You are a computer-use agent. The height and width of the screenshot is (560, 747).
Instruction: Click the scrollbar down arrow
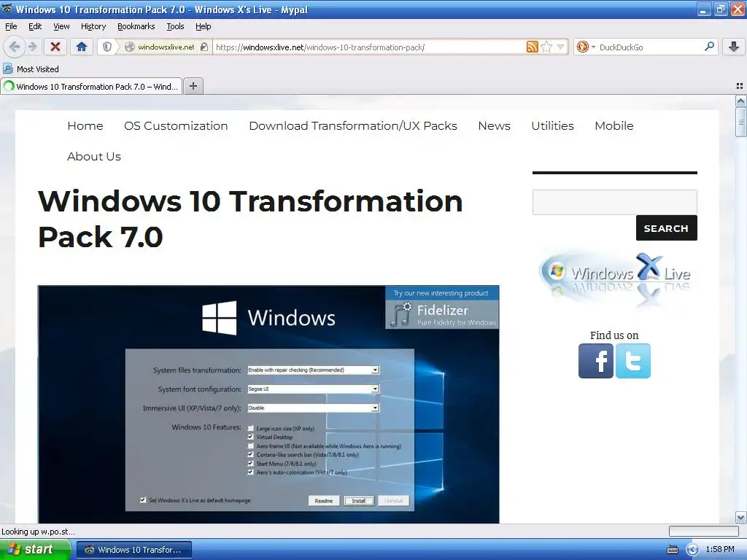(741, 517)
